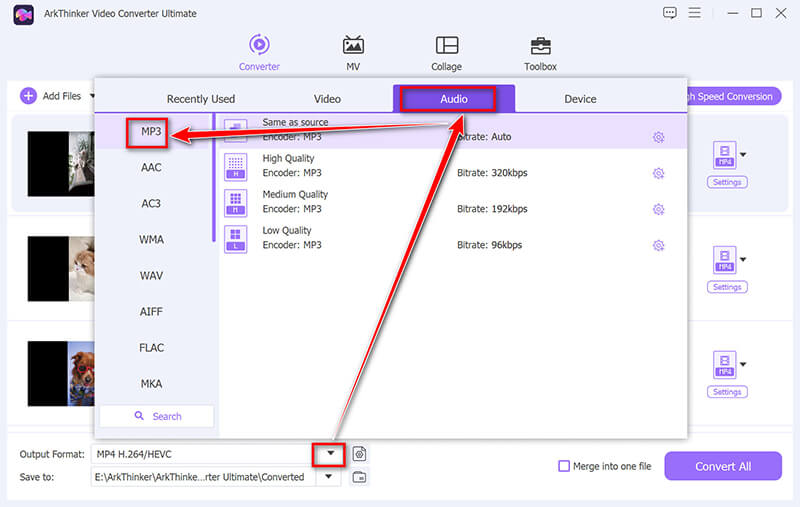Select the Low Quality preset icon
The width and height of the screenshot is (800, 507).
235,239
